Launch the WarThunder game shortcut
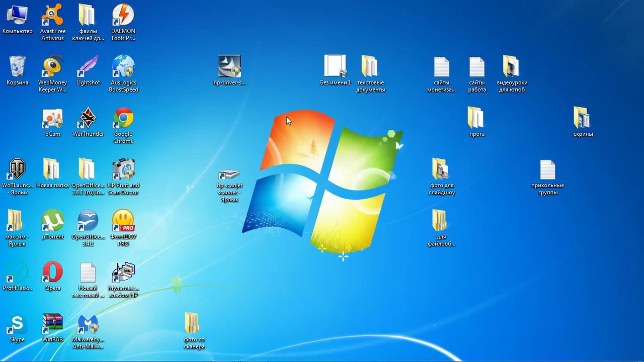Image resolution: width=644 pixels, height=362 pixels. 88,123
